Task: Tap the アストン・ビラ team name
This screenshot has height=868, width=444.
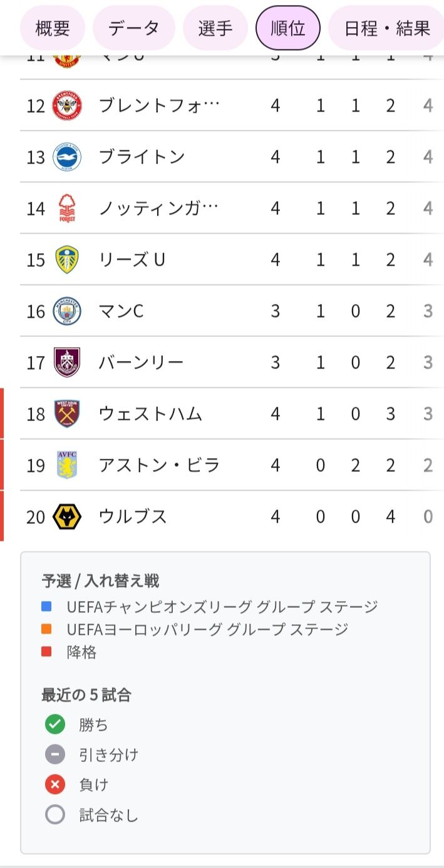Action: [159, 465]
